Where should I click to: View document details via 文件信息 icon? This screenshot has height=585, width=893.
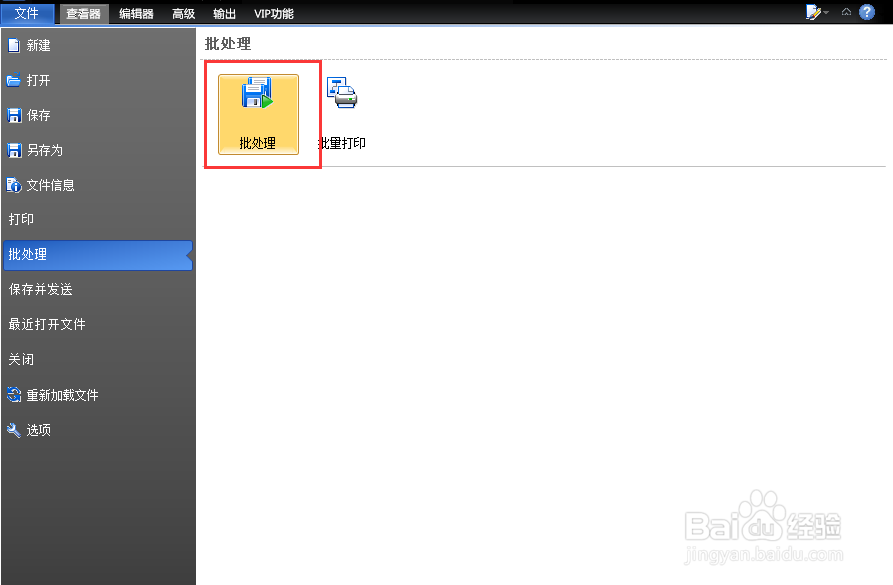pos(14,185)
